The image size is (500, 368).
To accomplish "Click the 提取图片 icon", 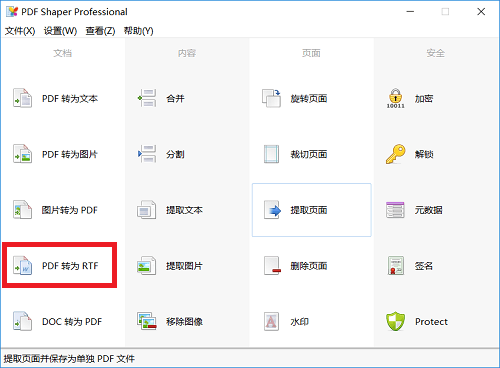I will tap(146, 265).
